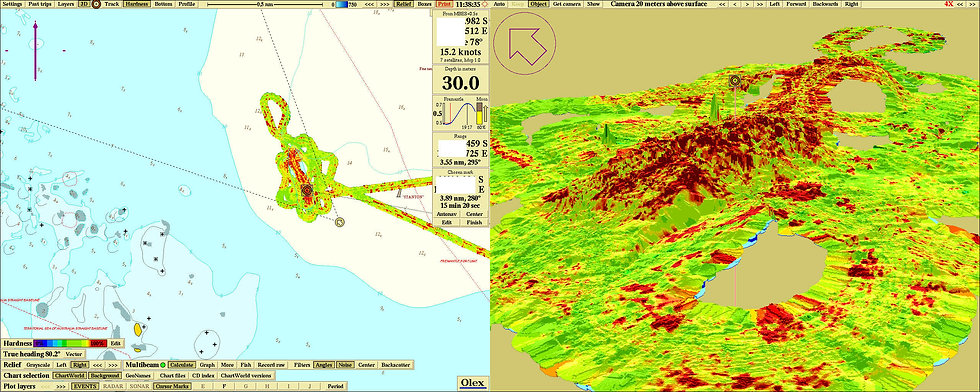The height and width of the screenshot is (392, 980).
Task: Click the red diamond icon beside clock
Action: click(484, 4)
